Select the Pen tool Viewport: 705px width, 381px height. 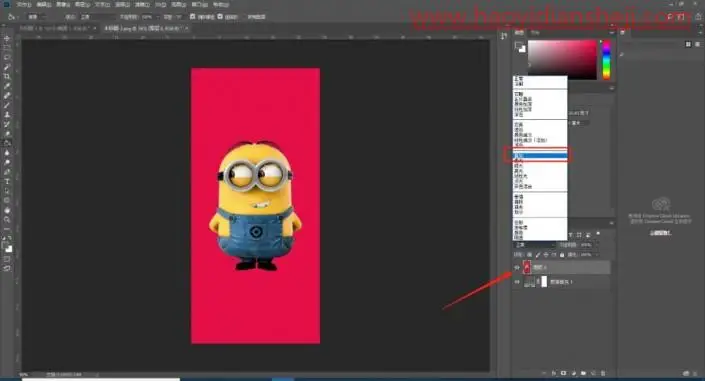pos(7,172)
